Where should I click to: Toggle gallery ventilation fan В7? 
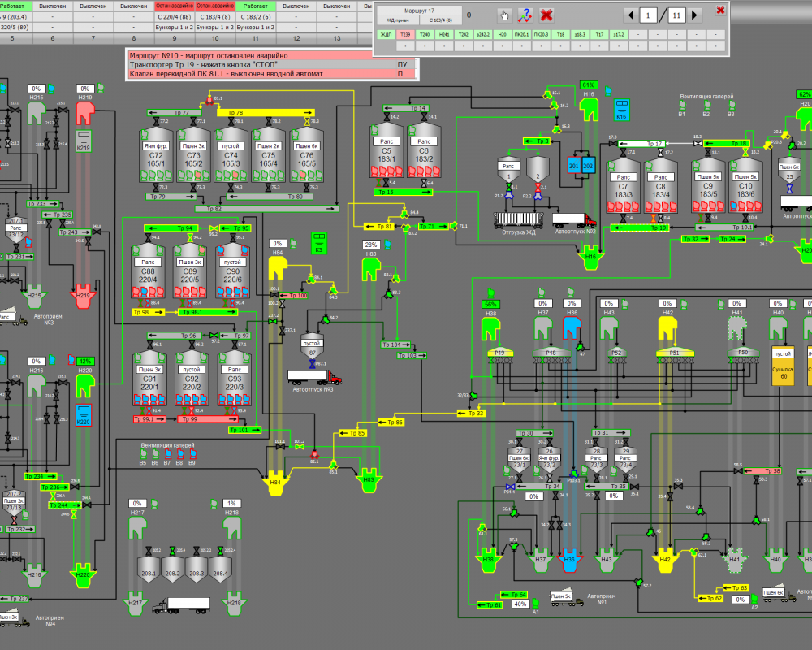(x=167, y=454)
